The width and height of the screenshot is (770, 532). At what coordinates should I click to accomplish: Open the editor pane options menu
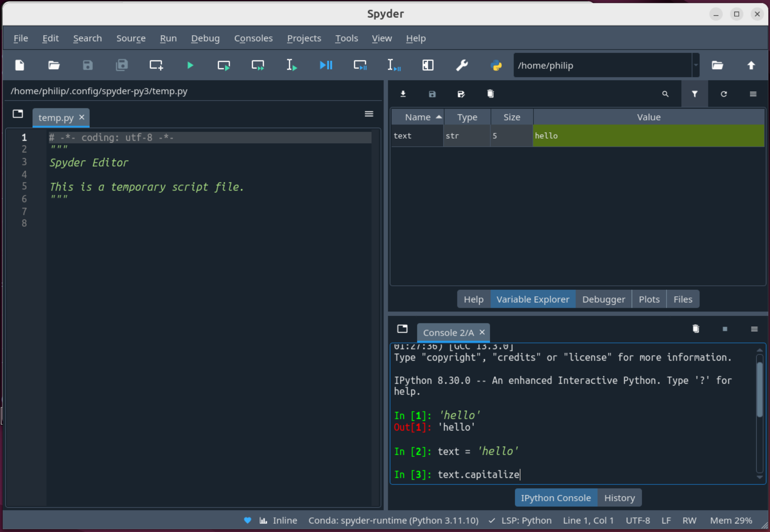(x=369, y=114)
